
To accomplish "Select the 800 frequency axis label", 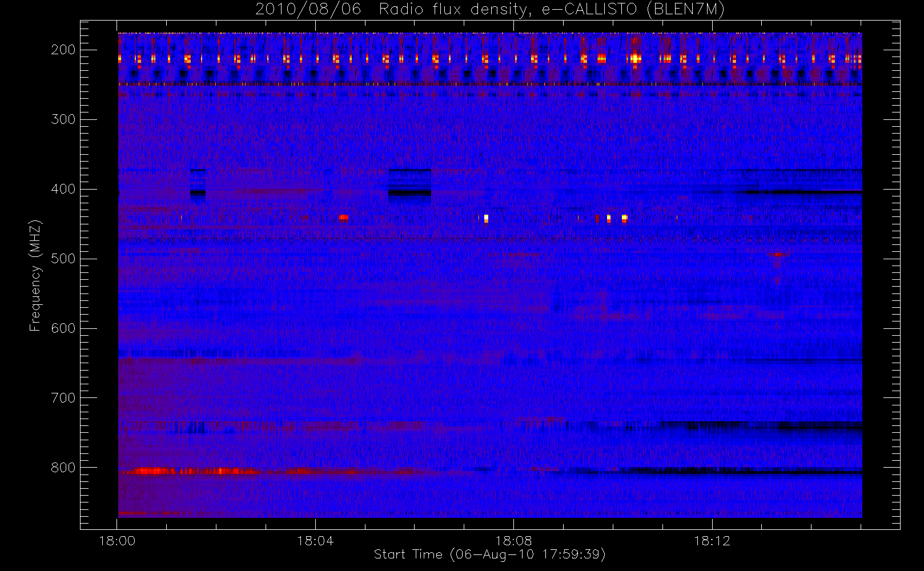I will (63, 468).
